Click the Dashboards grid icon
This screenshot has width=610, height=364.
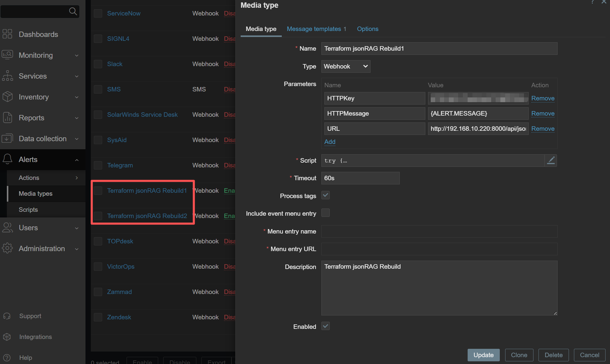tap(7, 34)
